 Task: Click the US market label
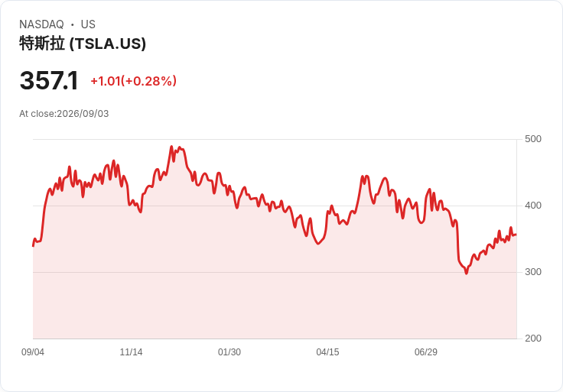pyautogui.click(x=88, y=24)
